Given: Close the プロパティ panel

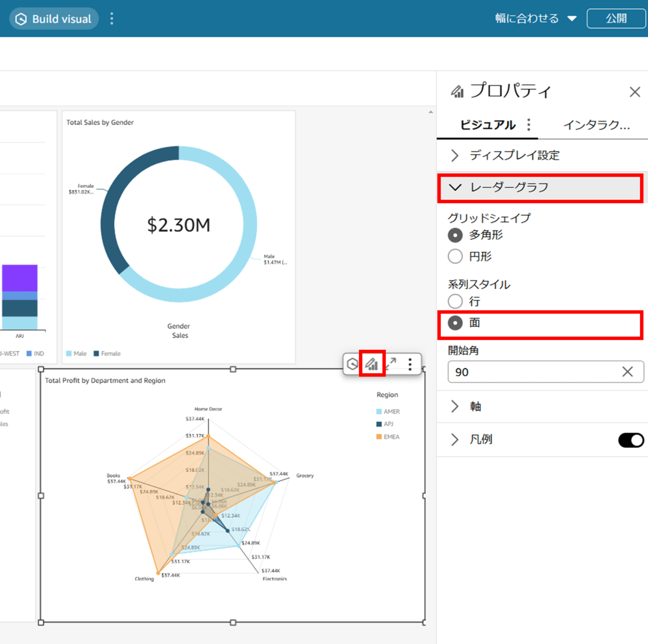Looking at the screenshot, I should click(635, 92).
